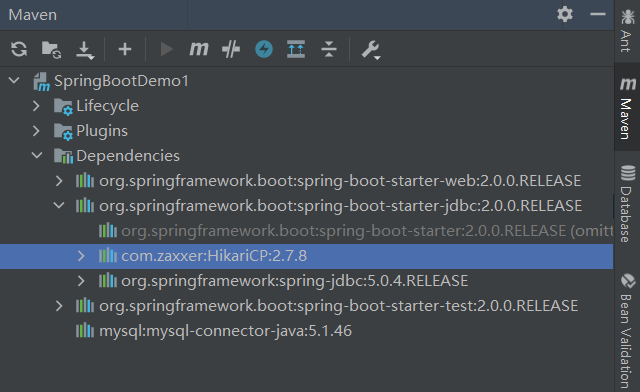640x392 pixels.
Task: Expand the Lifecycle node
Action: pos(36,106)
